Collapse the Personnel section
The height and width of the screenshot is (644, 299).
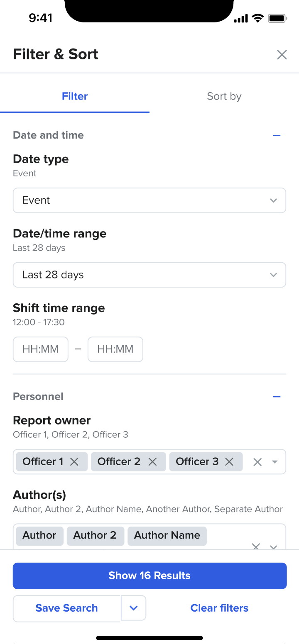tap(277, 397)
